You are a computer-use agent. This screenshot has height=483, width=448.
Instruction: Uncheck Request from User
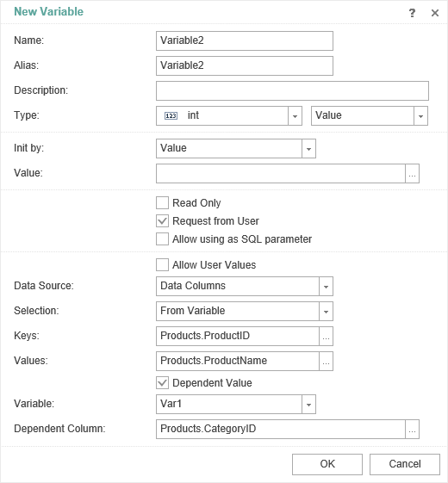tap(162, 221)
